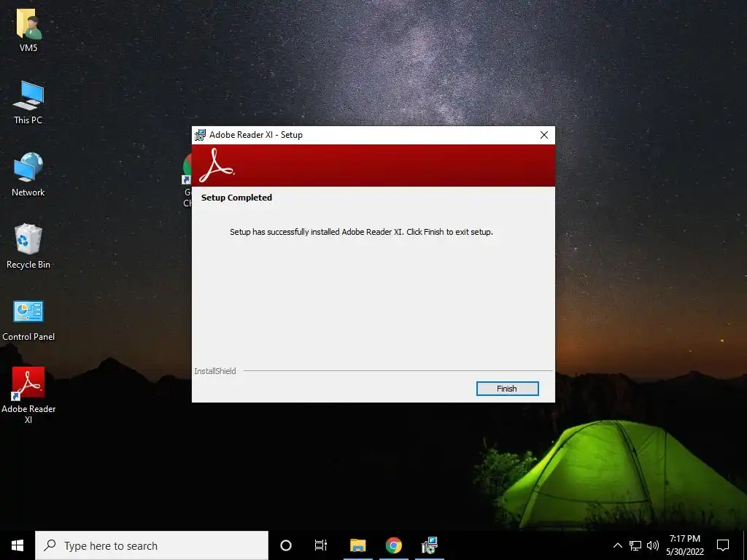
Task: Select the VM5 user folder desktop icon
Action: [28, 30]
